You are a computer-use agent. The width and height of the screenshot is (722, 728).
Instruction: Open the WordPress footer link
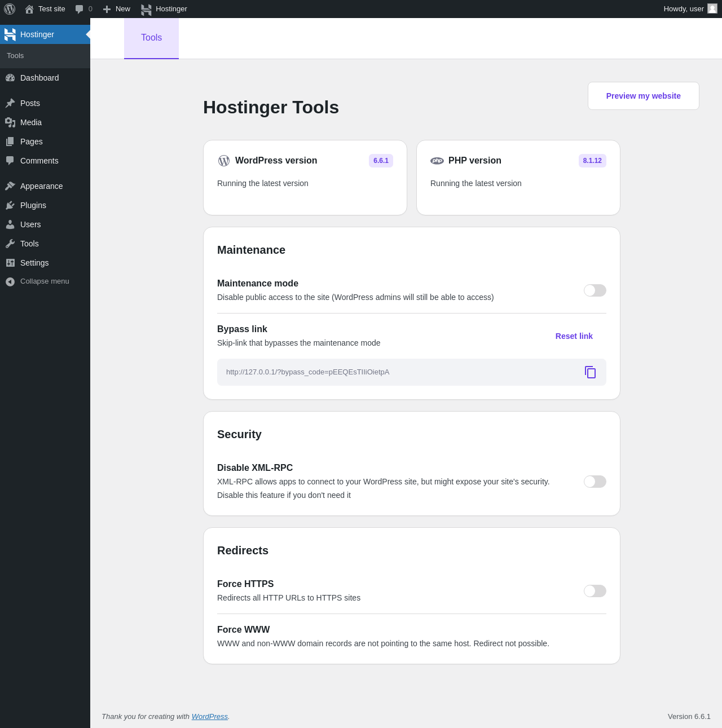point(210,717)
